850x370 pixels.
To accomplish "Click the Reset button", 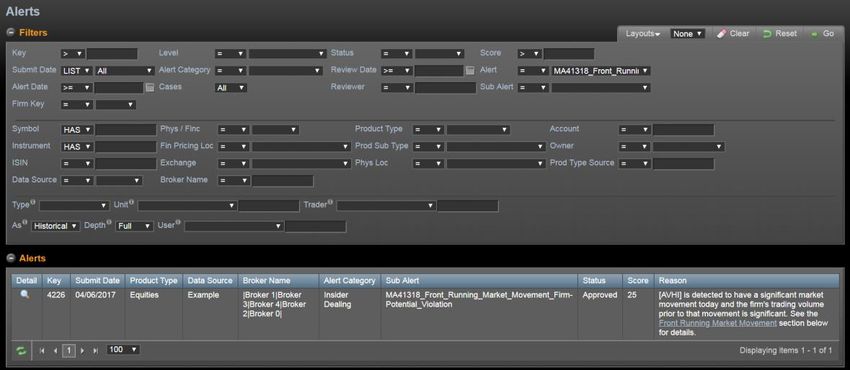I will click(x=780, y=34).
